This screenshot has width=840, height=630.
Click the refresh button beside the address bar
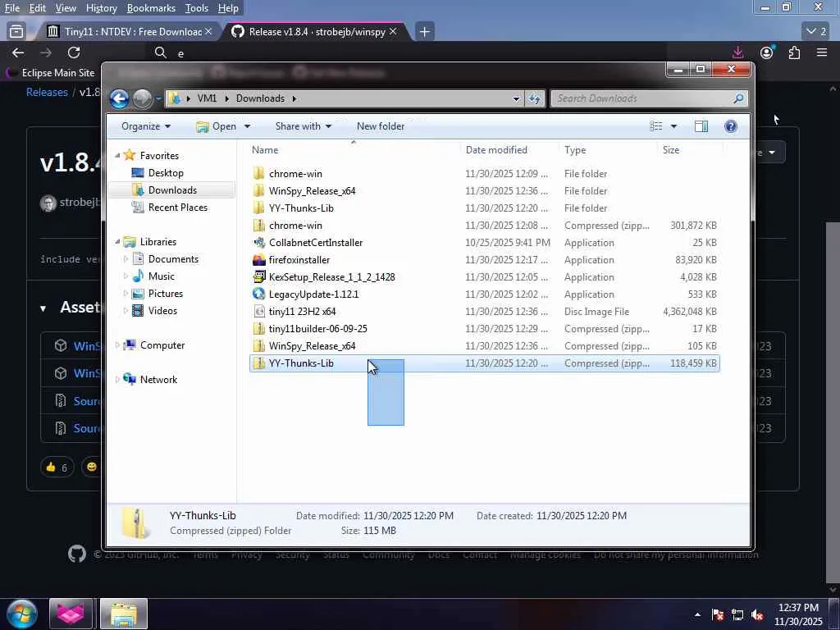click(x=534, y=98)
